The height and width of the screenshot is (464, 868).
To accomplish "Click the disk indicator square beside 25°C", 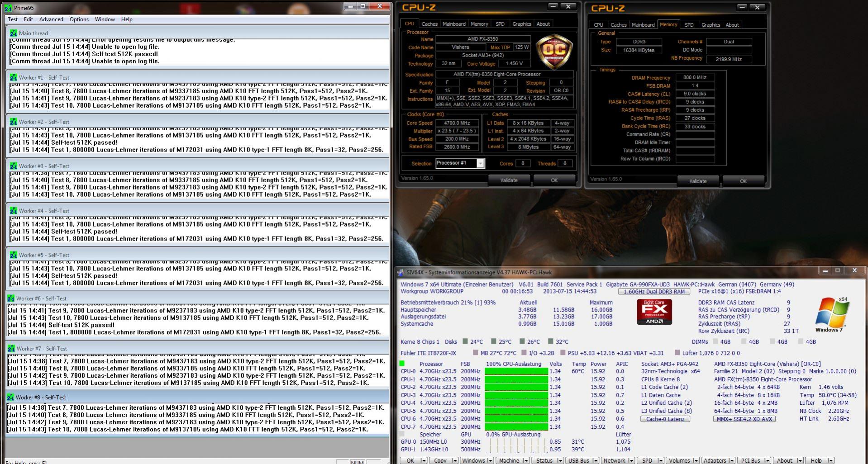I will [x=494, y=341].
